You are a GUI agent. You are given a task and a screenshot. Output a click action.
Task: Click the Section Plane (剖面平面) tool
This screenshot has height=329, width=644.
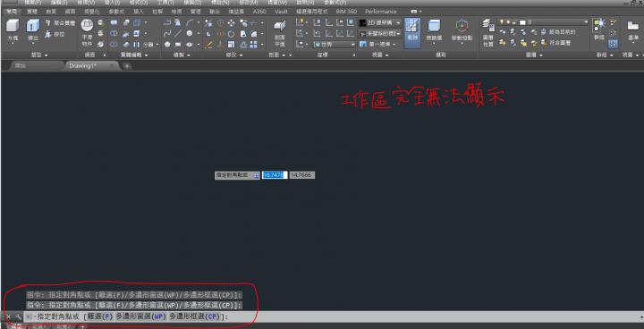(x=280, y=33)
